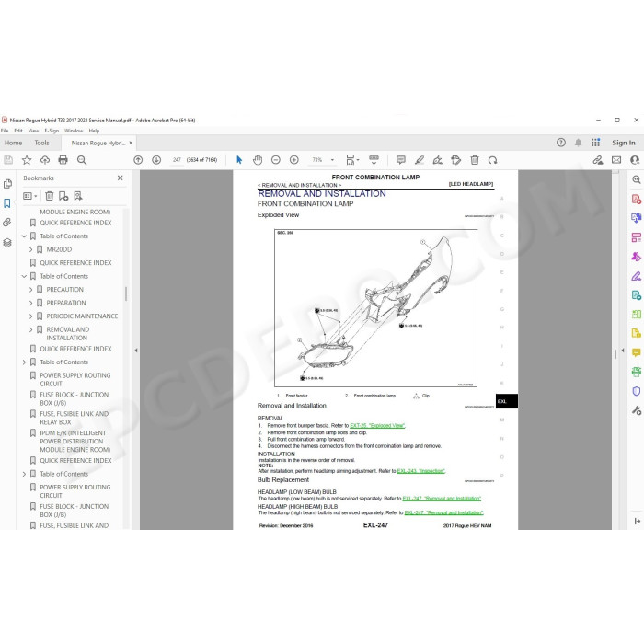Viewport: 644px width, 644px height.
Task: Click the page number input field
Action: [x=177, y=160]
